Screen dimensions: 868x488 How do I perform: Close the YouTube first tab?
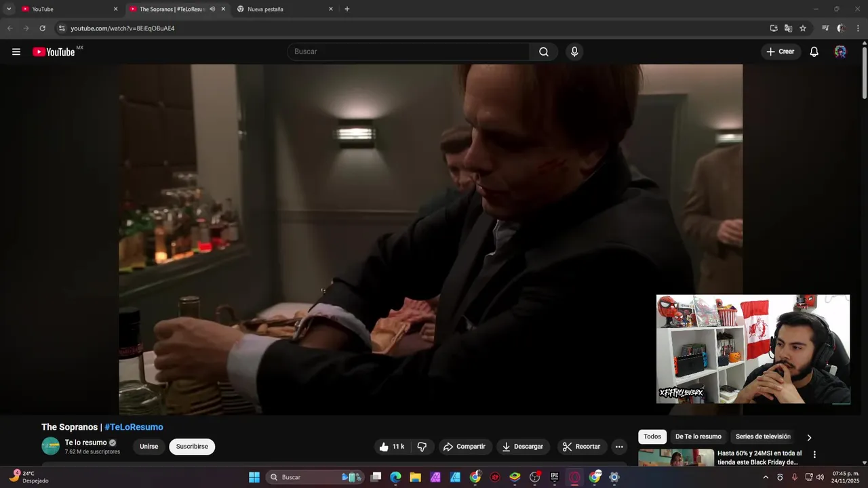(115, 9)
